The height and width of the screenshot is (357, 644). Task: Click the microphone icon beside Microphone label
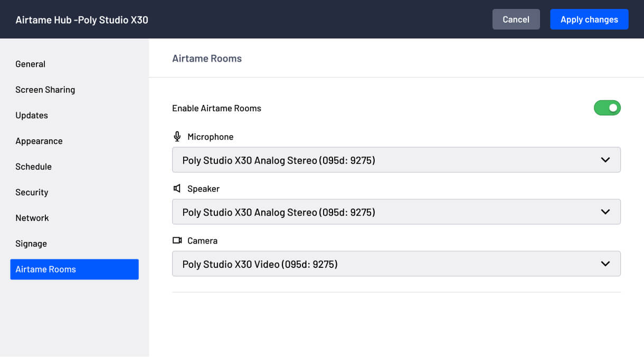(177, 137)
